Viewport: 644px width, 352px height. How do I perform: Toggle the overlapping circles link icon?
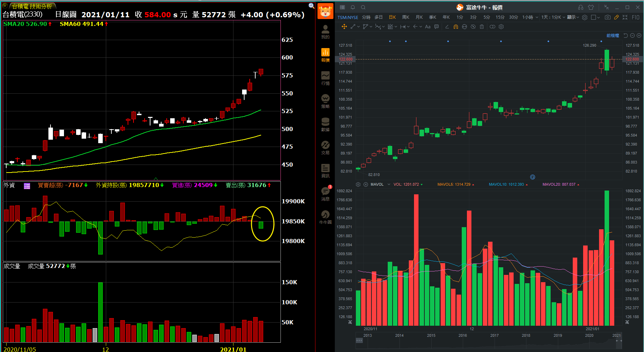[493, 27]
